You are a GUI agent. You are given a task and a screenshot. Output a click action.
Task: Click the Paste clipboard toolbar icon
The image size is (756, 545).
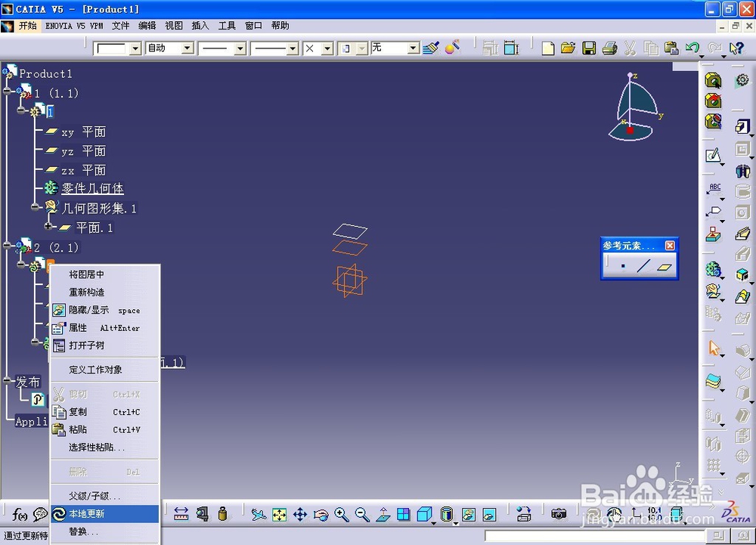coord(671,48)
